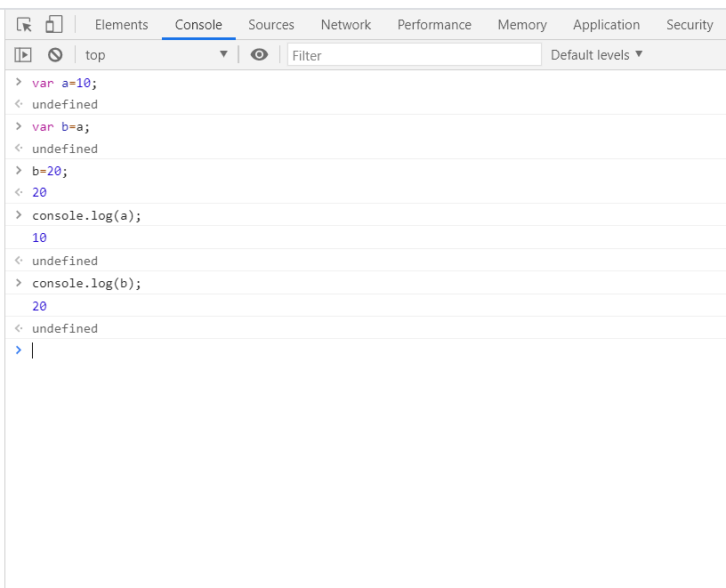
Task: Switch to the Security tab
Action: pos(690,24)
